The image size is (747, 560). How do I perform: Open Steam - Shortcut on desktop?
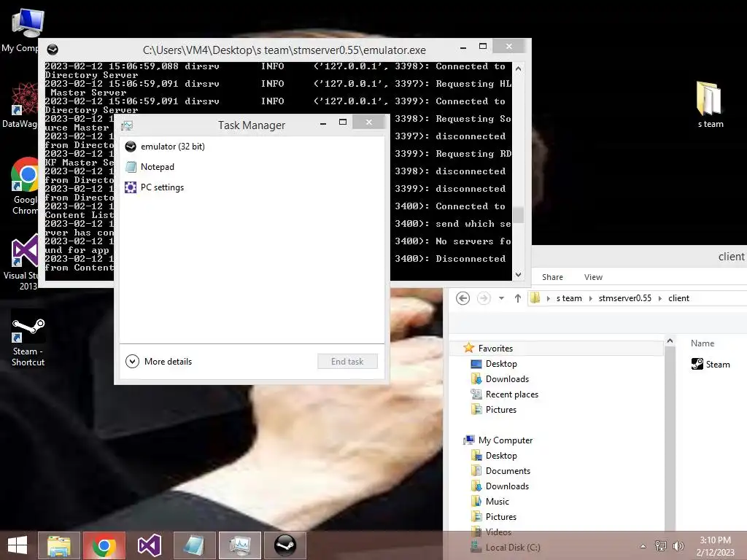click(x=28, y=338)
